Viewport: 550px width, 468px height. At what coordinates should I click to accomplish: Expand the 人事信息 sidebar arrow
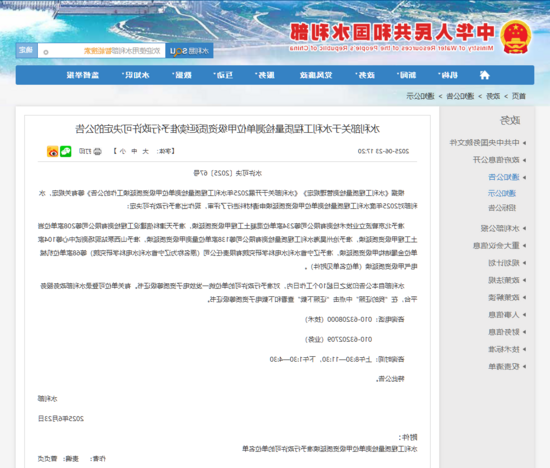coord(524,315)
